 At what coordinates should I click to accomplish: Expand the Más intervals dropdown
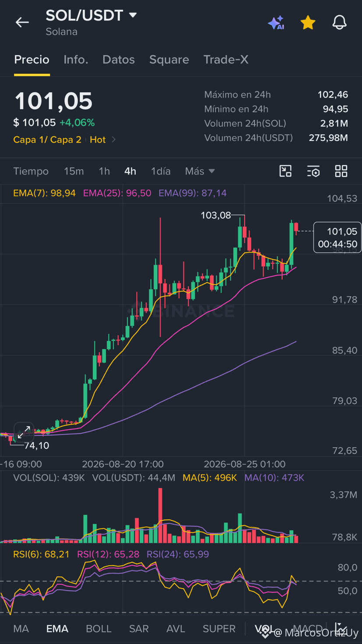200,171
